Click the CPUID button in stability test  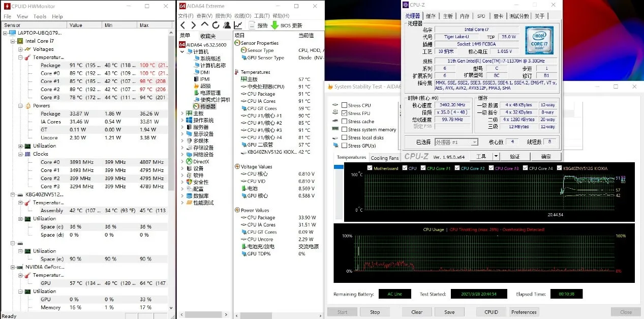click(x=491, y=312)
